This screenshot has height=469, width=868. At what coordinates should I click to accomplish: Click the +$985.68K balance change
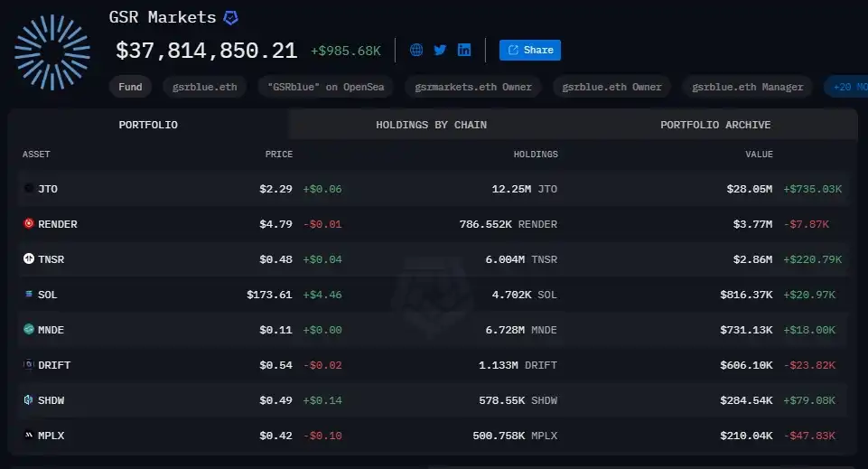(345, 51)
